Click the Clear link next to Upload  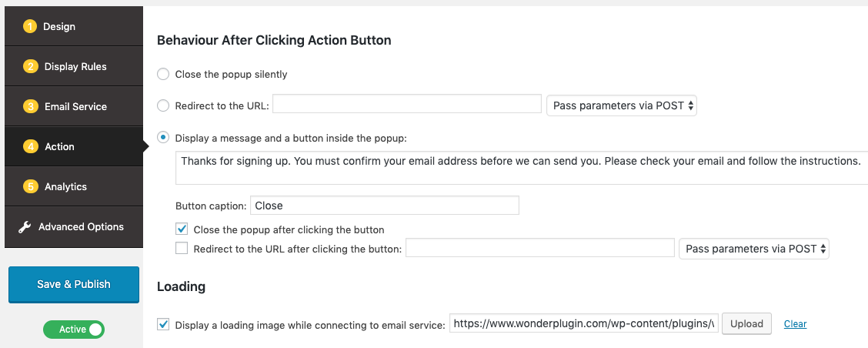click(x=795, y=324)
